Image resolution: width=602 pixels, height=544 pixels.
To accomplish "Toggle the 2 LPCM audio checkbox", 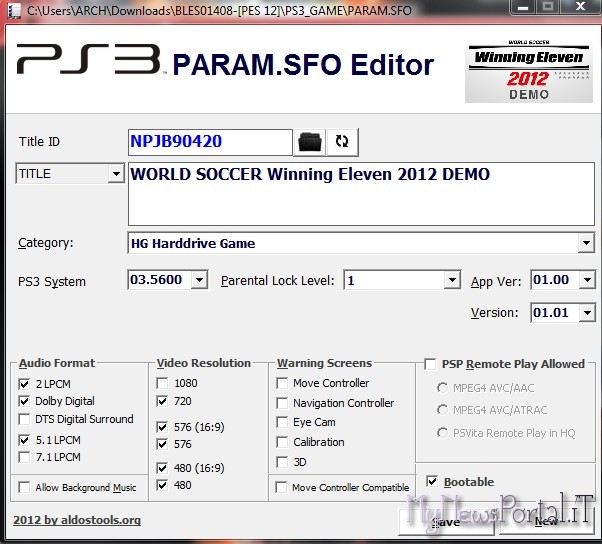I will tap(24, 384).
